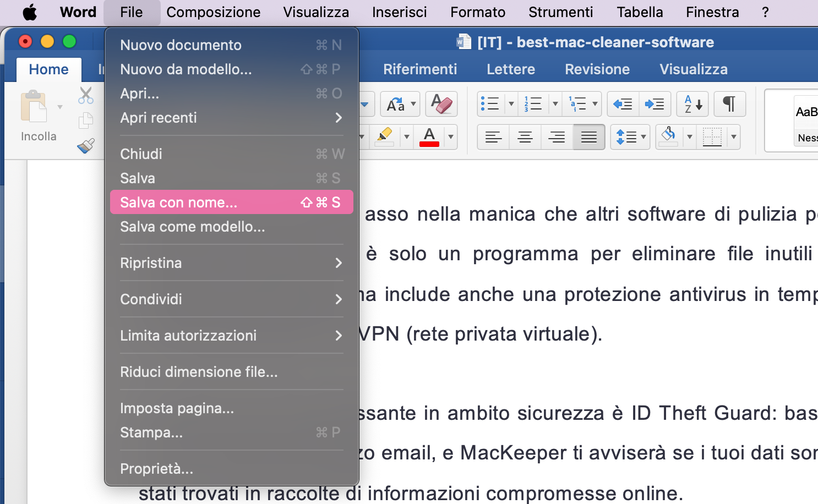Open the Tabella menu bar item
Image resolution: width=818 pixels, height=504 pixels.
pos(640,12)
